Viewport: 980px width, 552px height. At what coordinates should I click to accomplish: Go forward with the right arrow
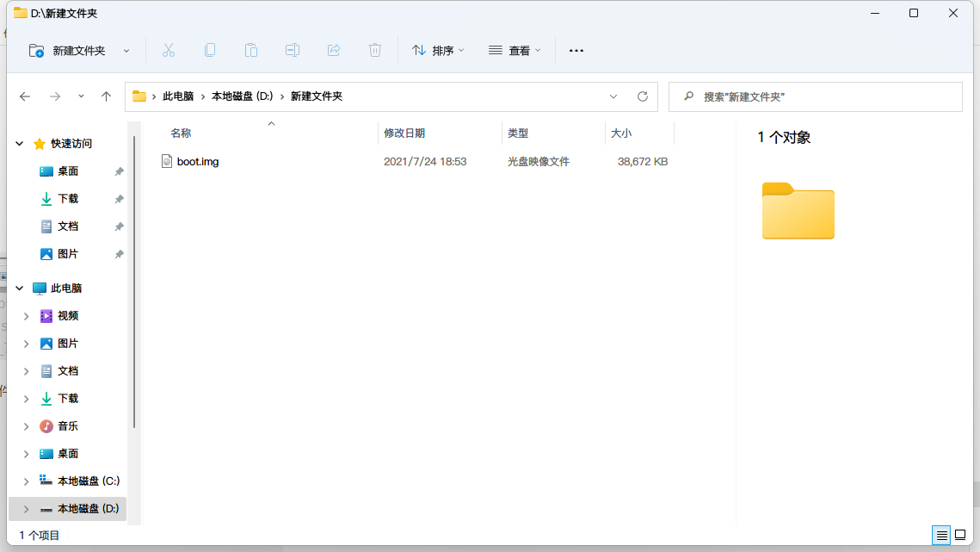click(x=55, y=96)
